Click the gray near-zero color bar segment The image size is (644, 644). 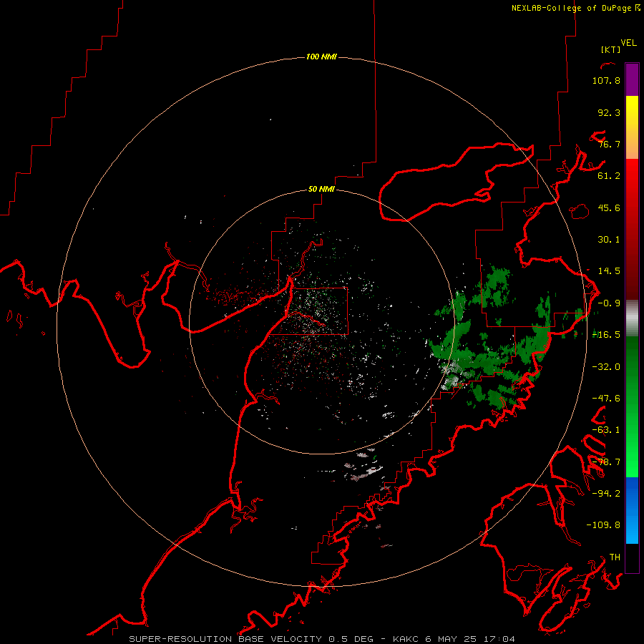[632, 318]
